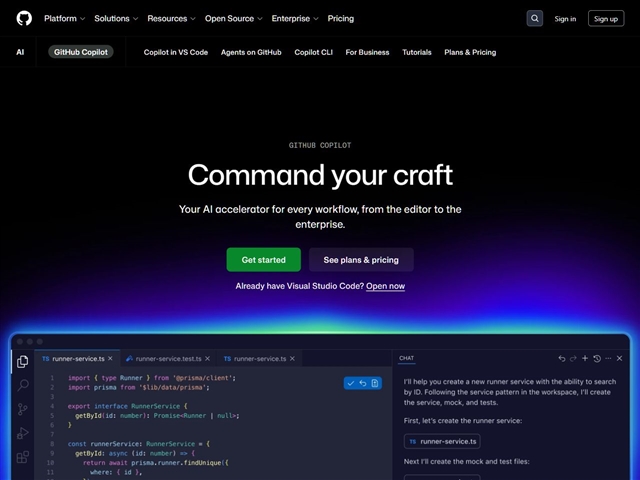This screenshot has height=480, width=640.
Task: Go to Copilot in VS Code
Action: pos(176,52)
